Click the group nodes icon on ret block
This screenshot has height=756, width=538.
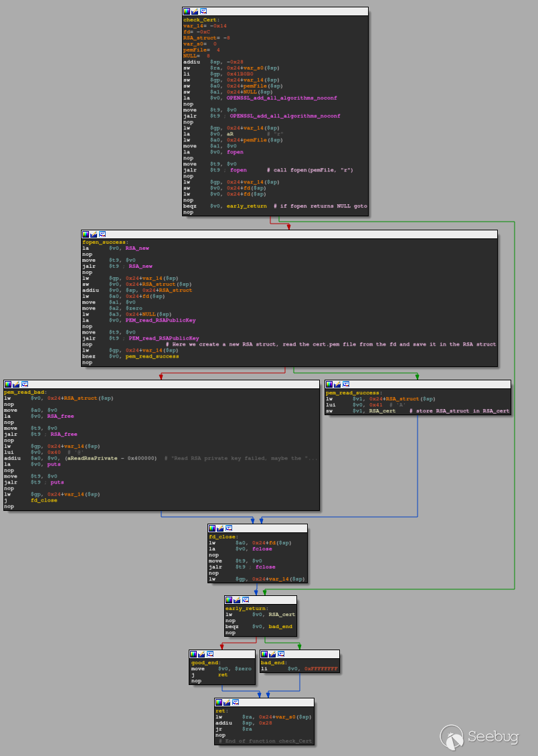click(x=234, y=702)
